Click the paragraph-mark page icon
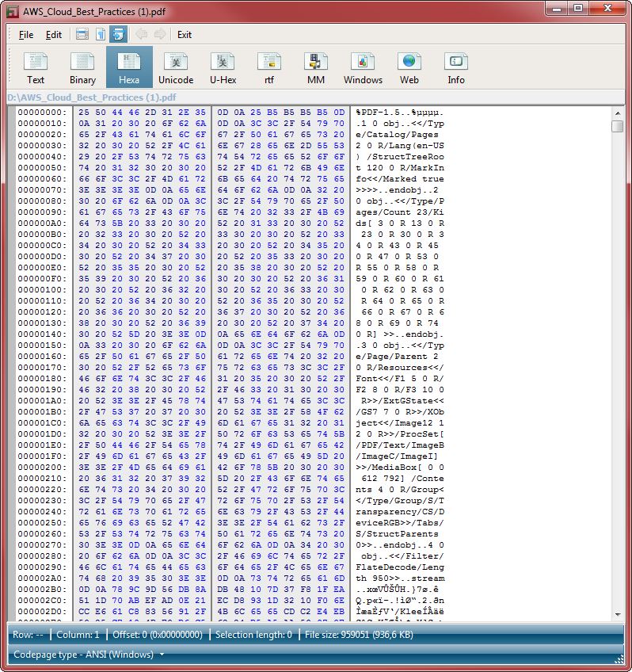Viewport: 632px width, 672px height. [101, 34]
